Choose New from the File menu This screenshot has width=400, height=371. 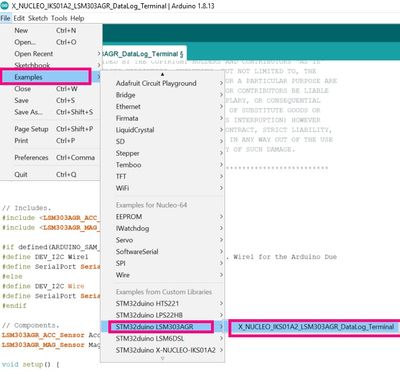click(50, 30)
